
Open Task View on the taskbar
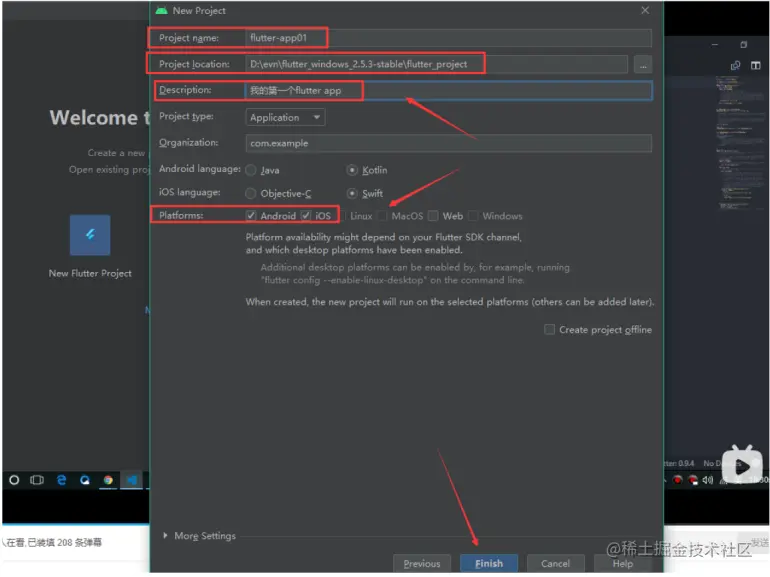pos(37,480)
